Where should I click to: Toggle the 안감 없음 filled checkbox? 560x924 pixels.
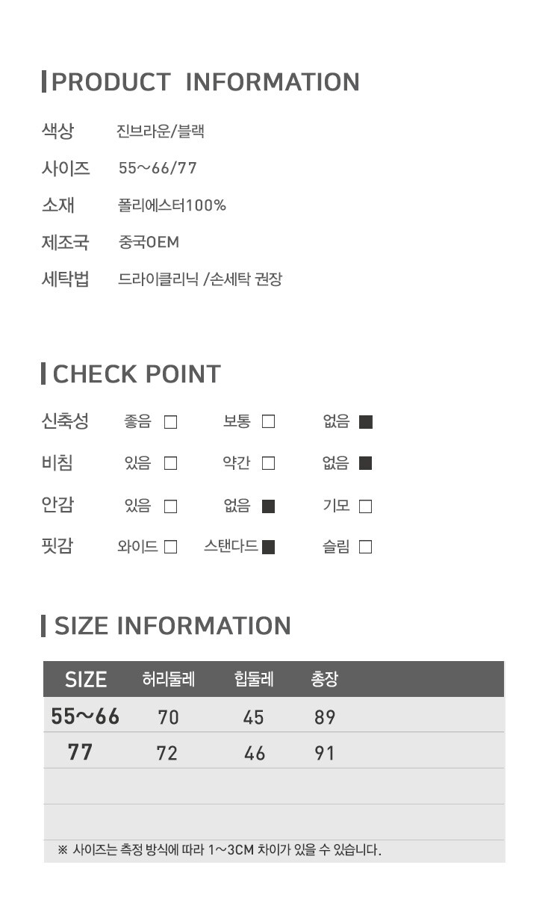269,506
